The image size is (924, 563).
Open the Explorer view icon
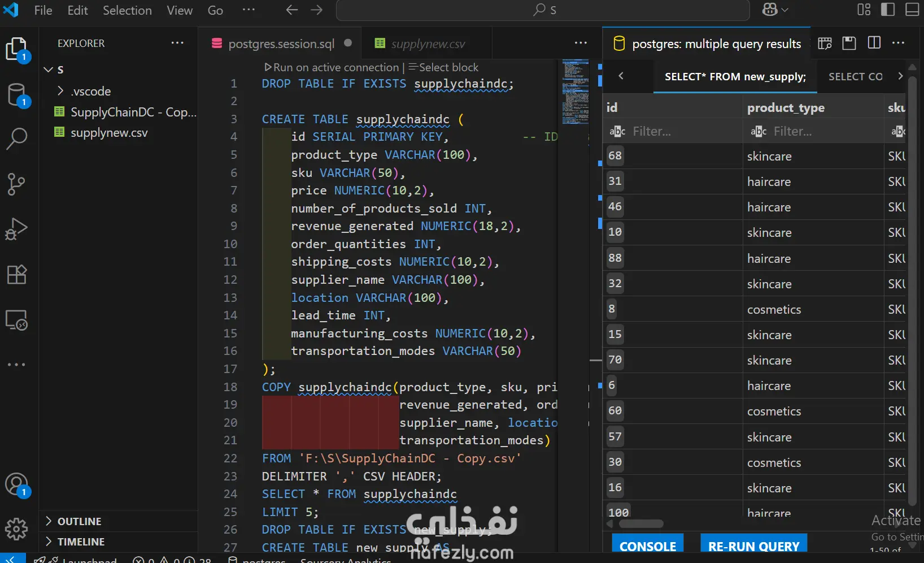pos(16,50)
